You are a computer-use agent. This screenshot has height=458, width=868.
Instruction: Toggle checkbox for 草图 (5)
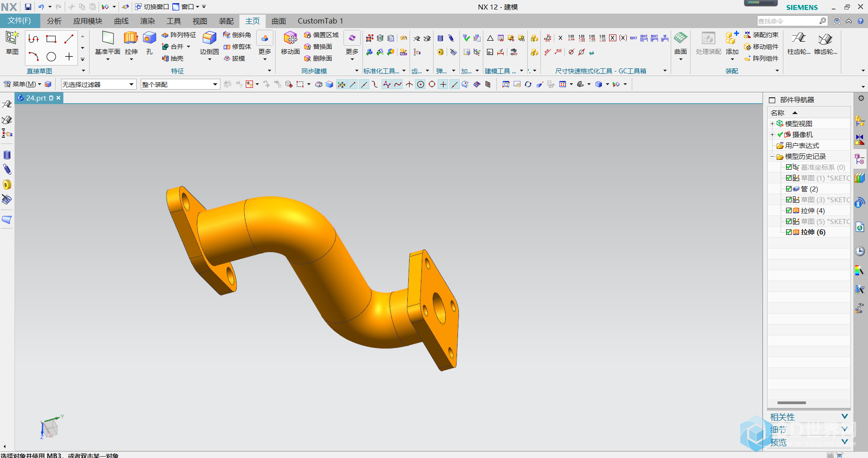789,221
